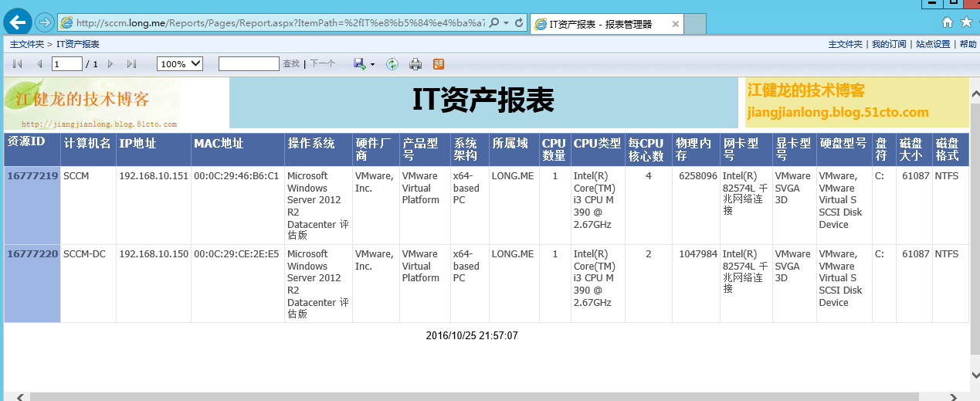Jump to the first report page
This screenshot has width=980, height=401.
coord(18,64)
